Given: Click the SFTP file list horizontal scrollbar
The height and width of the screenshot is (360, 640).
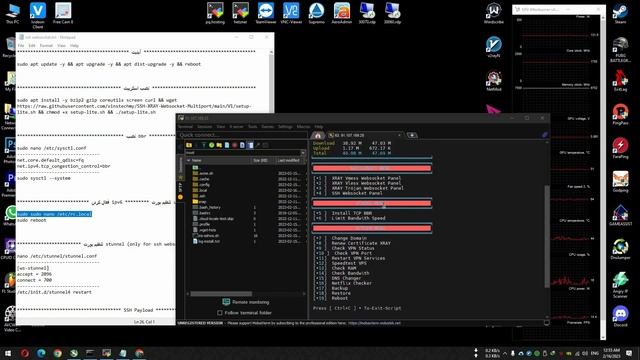Looking at the screenshot, I should click(221, 293).
